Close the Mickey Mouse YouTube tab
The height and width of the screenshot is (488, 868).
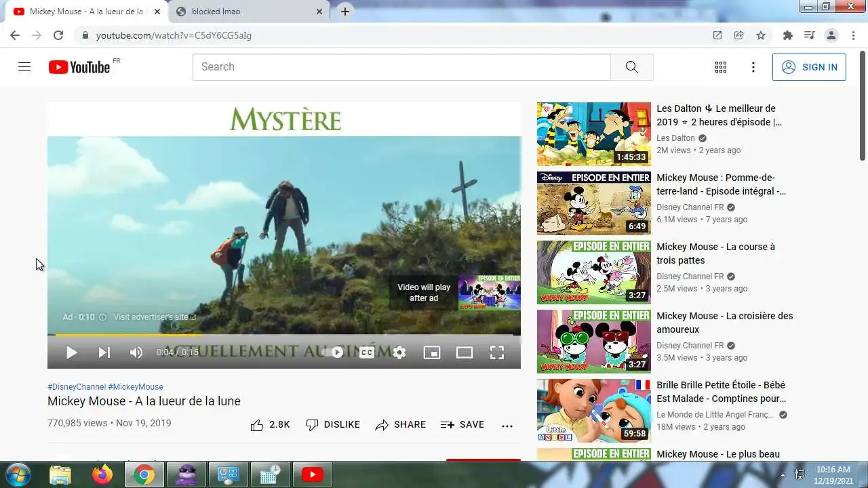pyautogui.click(x=157, y=12)
